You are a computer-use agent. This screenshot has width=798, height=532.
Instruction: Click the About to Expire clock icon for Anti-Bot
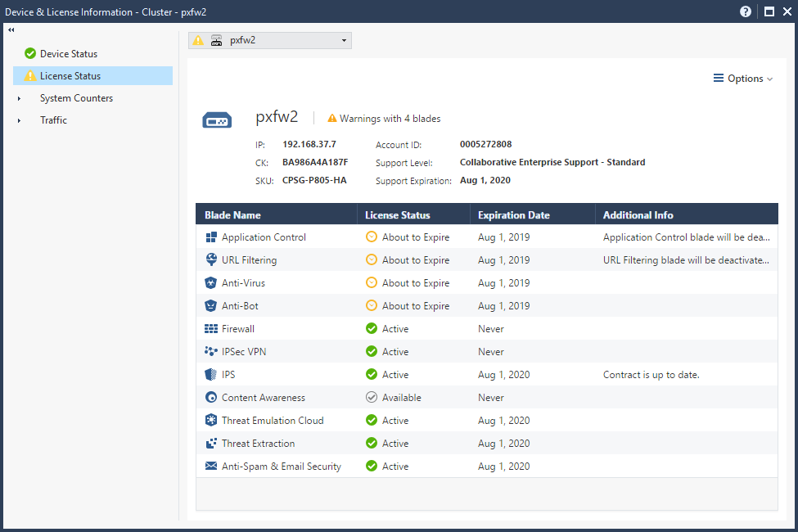[372, 305]
